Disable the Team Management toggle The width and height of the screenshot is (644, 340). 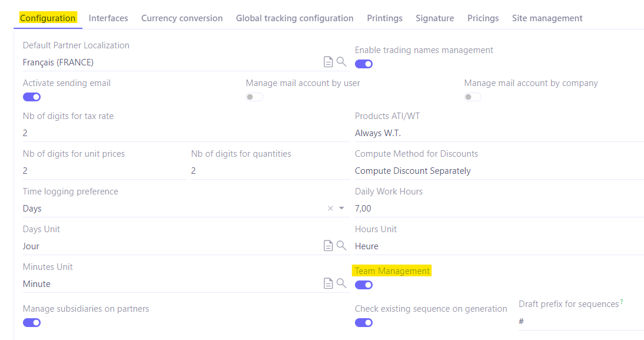[363, 285]
